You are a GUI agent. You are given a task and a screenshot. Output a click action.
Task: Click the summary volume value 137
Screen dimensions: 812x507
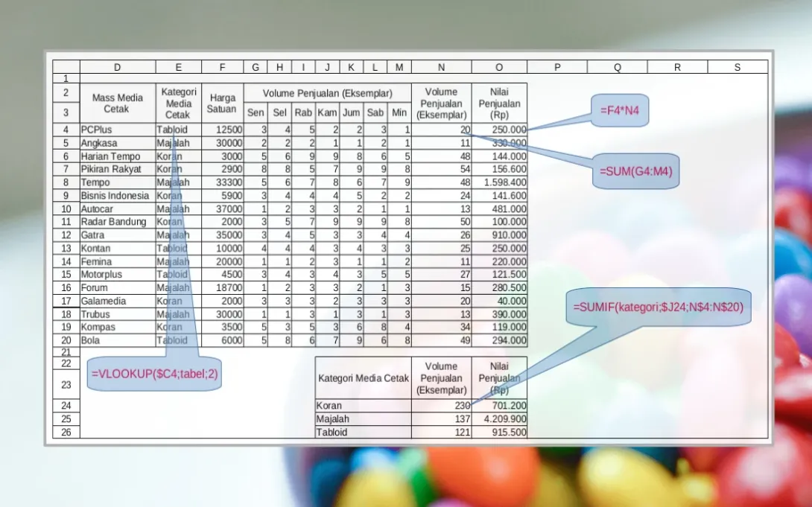441,419
